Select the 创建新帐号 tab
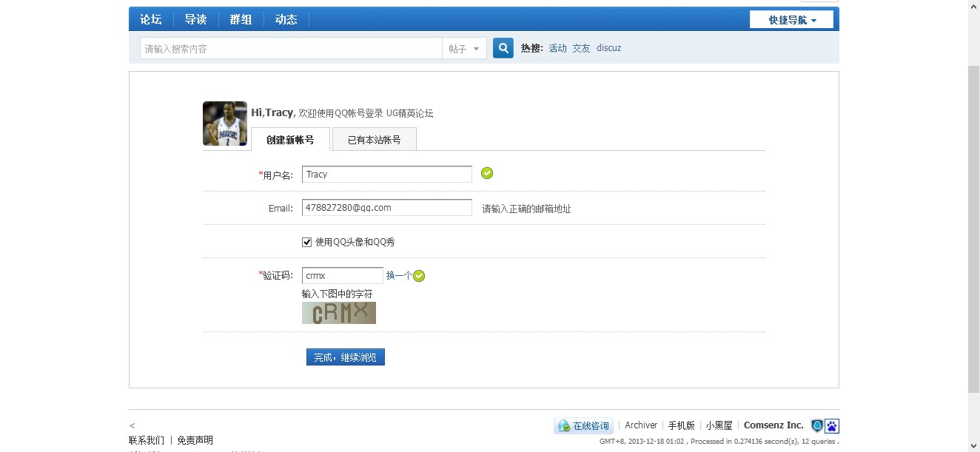This screenshot has width=980, height=452. pyautogui.click(x=290, y=139)
